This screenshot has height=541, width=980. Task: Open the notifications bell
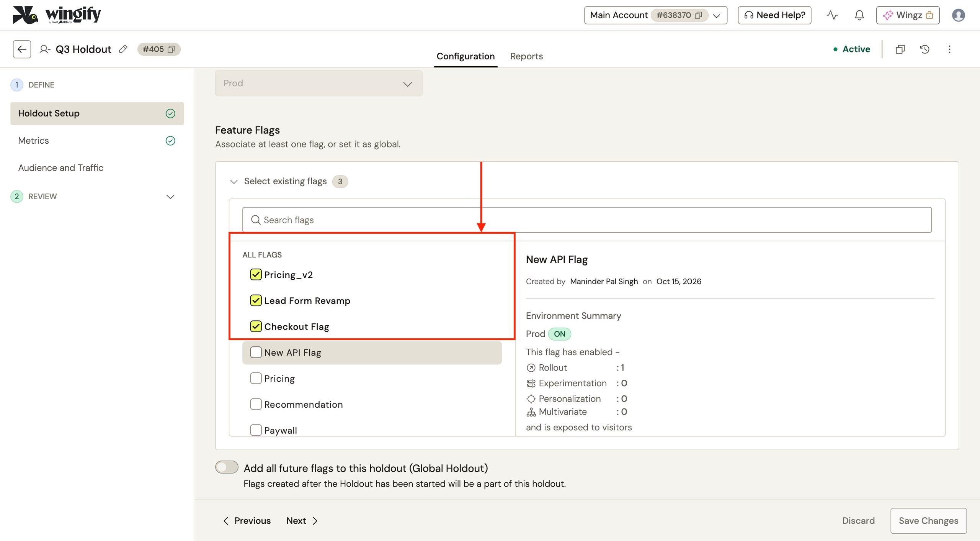tap(859, 15)
